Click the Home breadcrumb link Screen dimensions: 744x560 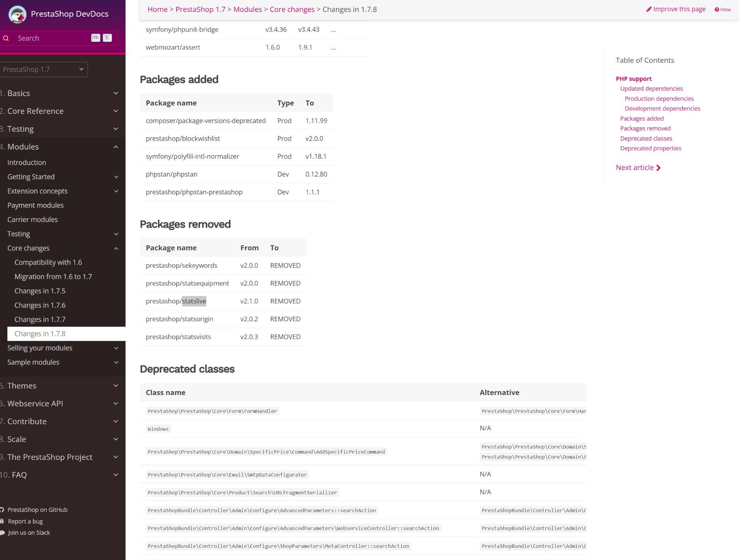[x=157, y=9]
